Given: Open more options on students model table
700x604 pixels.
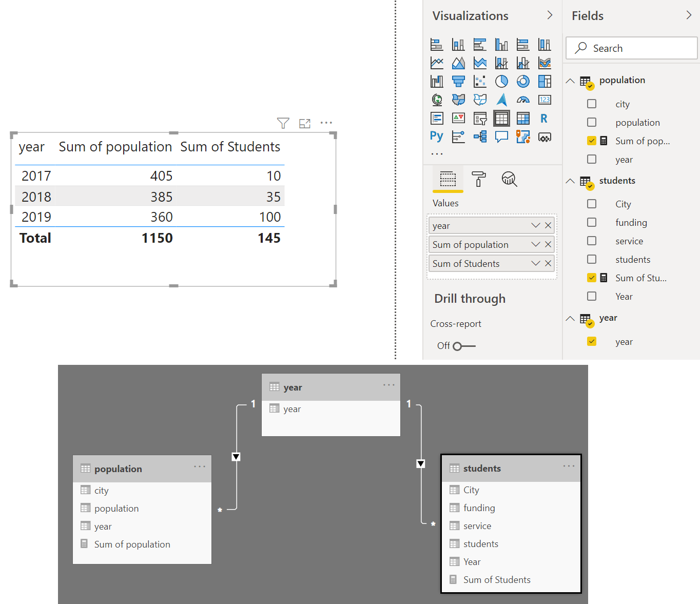Looking at the screenshot, I should [x=569, y=466].
